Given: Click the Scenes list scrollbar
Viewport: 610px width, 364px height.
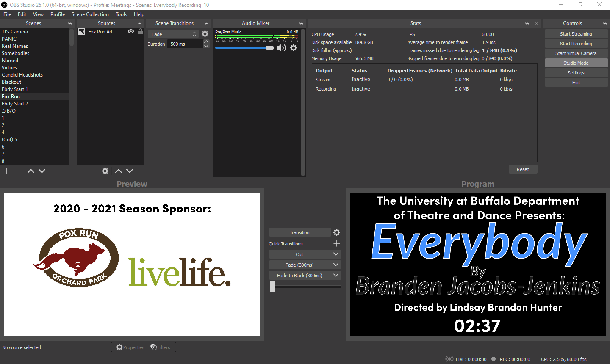Looking at the screenshot, I should point(72,37).
